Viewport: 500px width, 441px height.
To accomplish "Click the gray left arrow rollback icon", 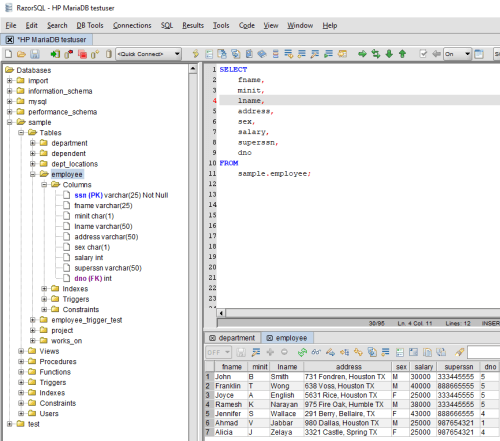I will (x=436, y=54).
